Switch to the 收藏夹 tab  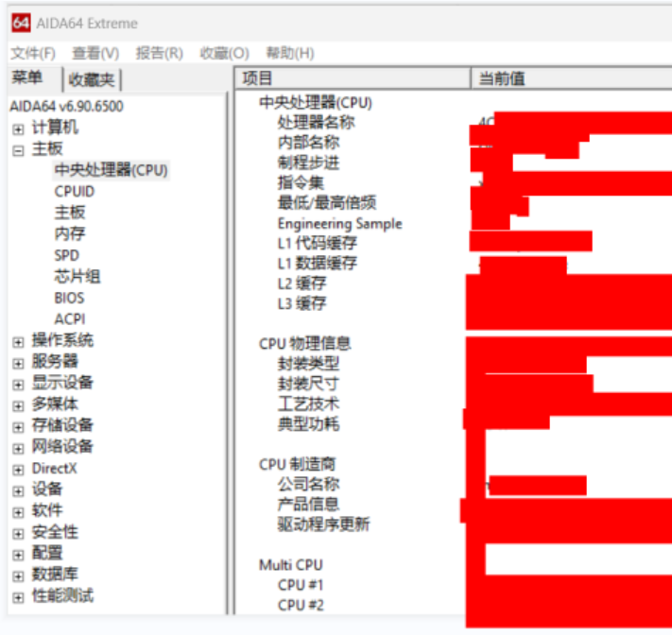pyautogui.click(x=92, y=79)
